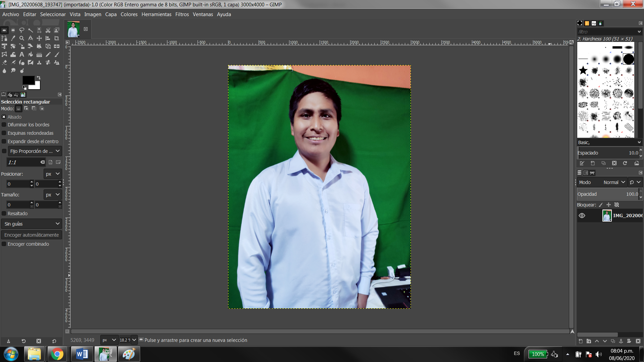
Task: Open the Filtros menu
Action: pyautogui.click(x=182, y=14)
